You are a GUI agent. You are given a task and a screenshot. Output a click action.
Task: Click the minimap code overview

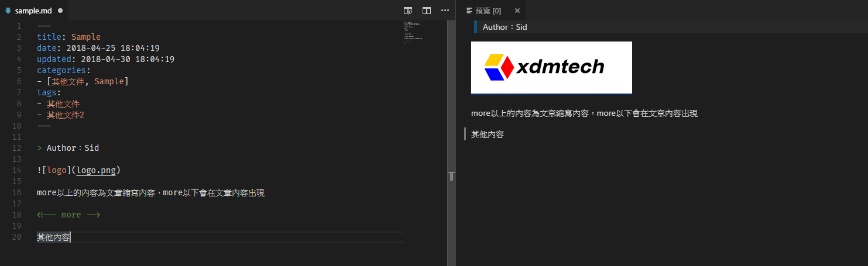(413, 33)
